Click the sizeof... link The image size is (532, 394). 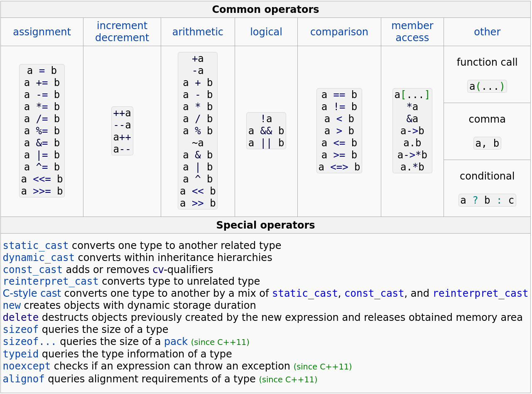(x=29, y=342)
